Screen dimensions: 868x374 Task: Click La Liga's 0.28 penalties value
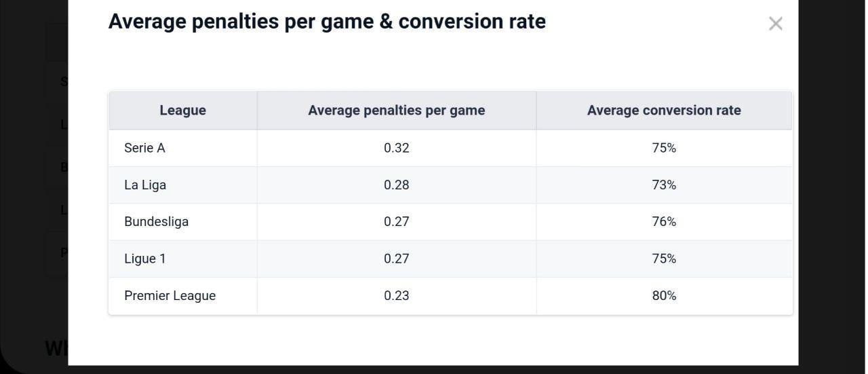pos(396,185)
